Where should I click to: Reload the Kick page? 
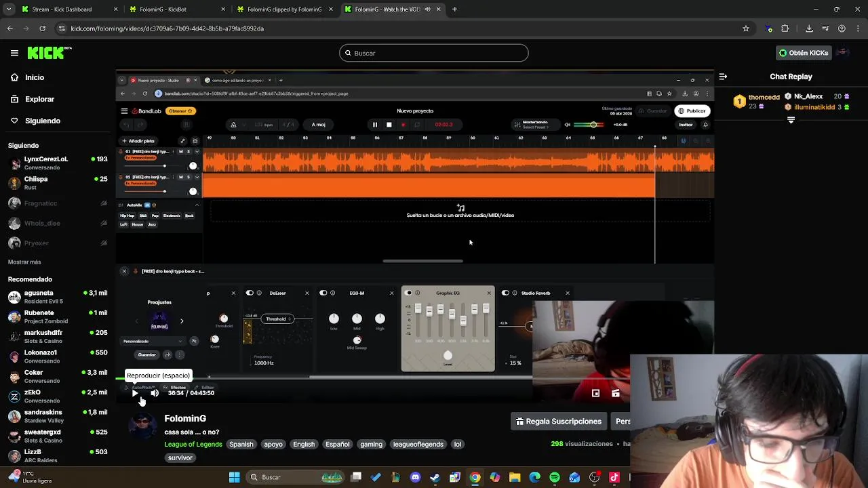[42, 28]
